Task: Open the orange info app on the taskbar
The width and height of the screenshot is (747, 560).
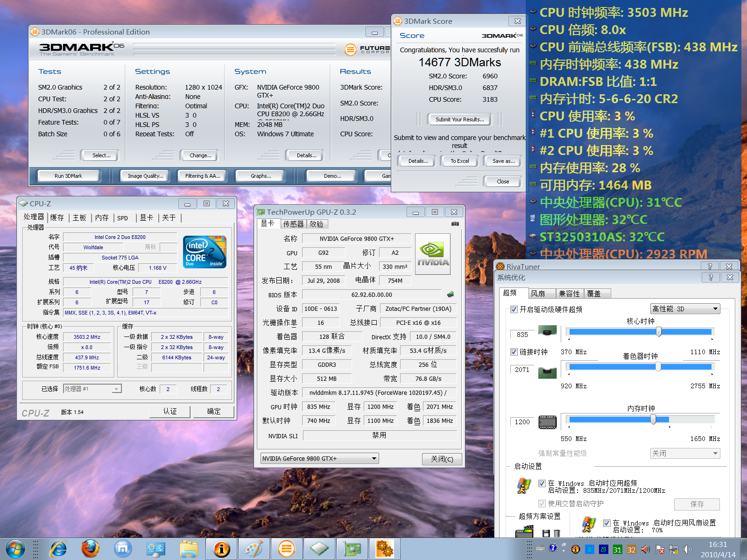Action: [221, 549]
